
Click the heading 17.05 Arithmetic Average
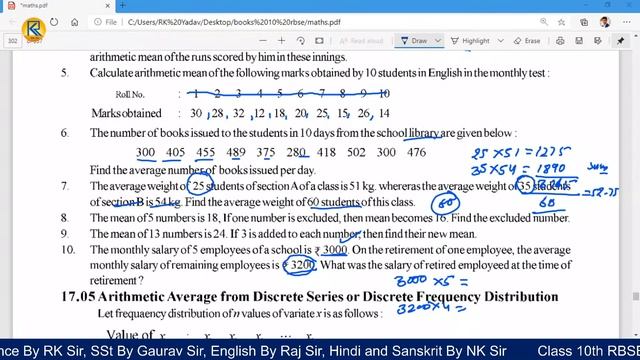(309, 296)
